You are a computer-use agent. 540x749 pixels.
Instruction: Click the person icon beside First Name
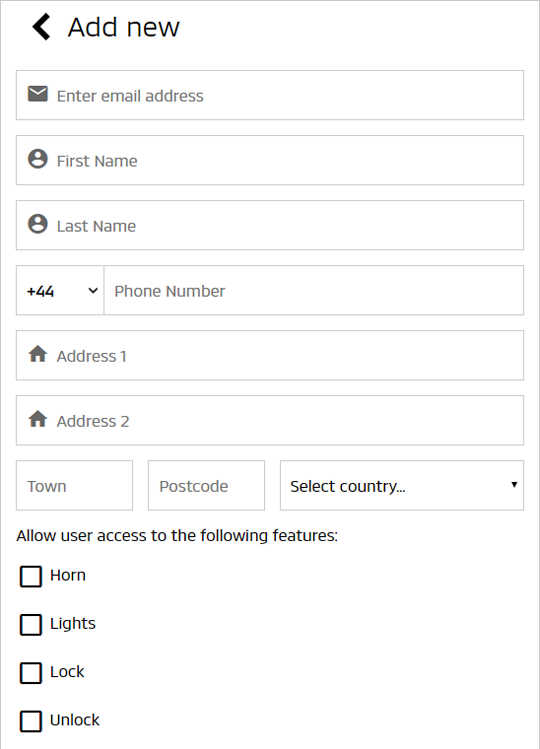[38, 159]
